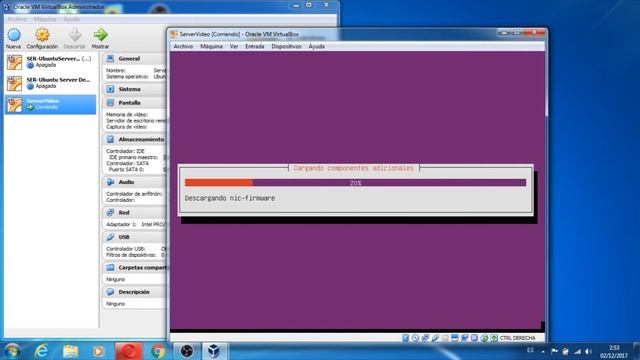Click the CTRL DERECHA host key indicator
The image size is (640, 360).
(x=518, y=338)
